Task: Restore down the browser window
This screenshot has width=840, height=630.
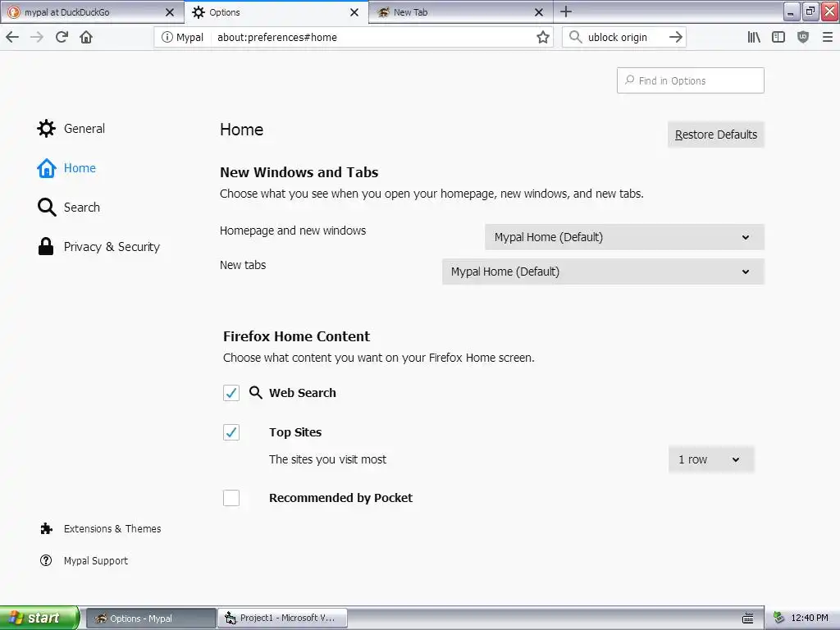Action: tap(810, 11)
